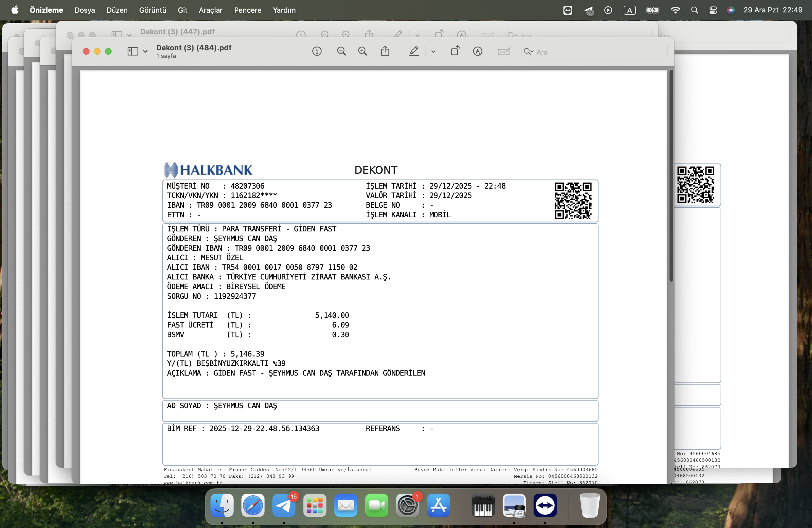Open the piano keyboard app in Dock
This screenshot has height=528, width=812.
[x=483, y=505]
